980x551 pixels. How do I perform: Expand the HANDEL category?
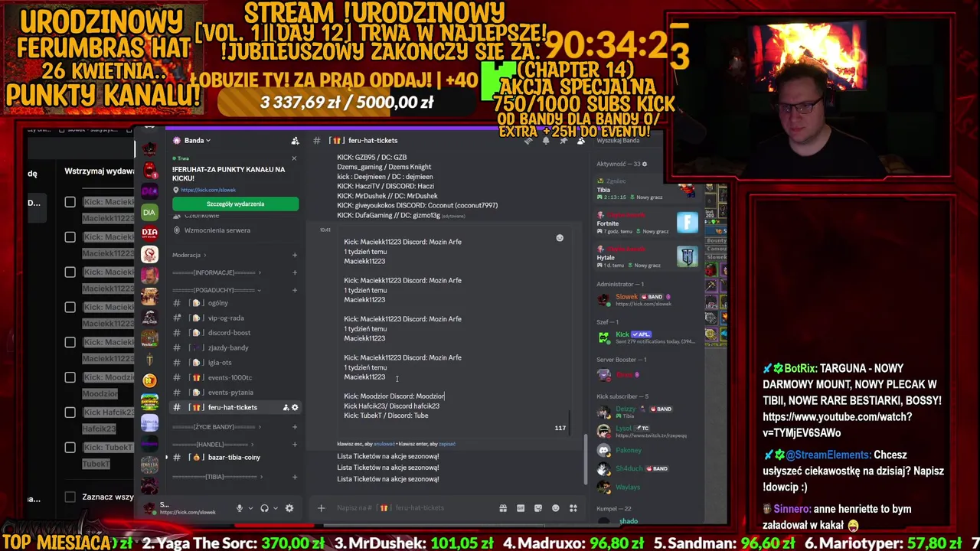(x=213, y=445)
